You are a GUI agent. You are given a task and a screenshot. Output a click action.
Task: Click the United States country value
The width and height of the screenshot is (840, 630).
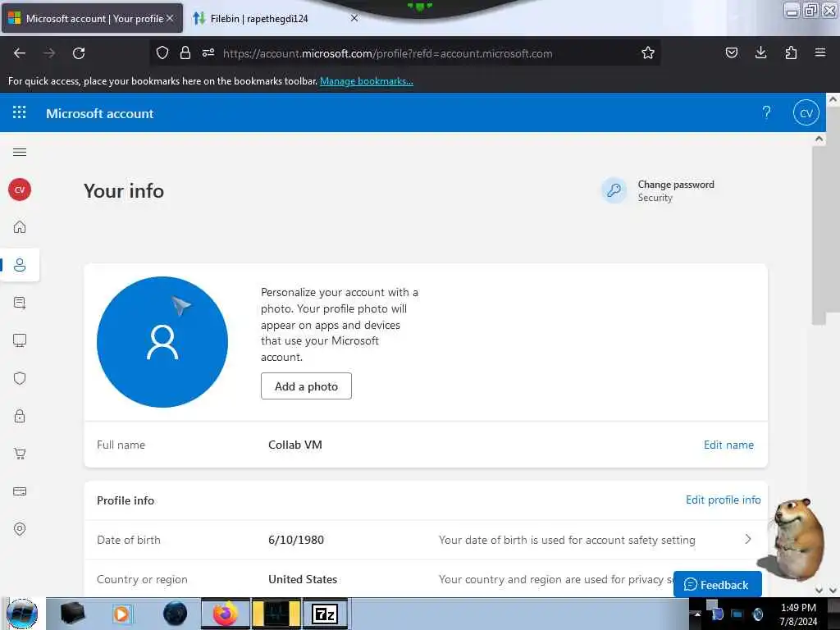click(303, 579)
